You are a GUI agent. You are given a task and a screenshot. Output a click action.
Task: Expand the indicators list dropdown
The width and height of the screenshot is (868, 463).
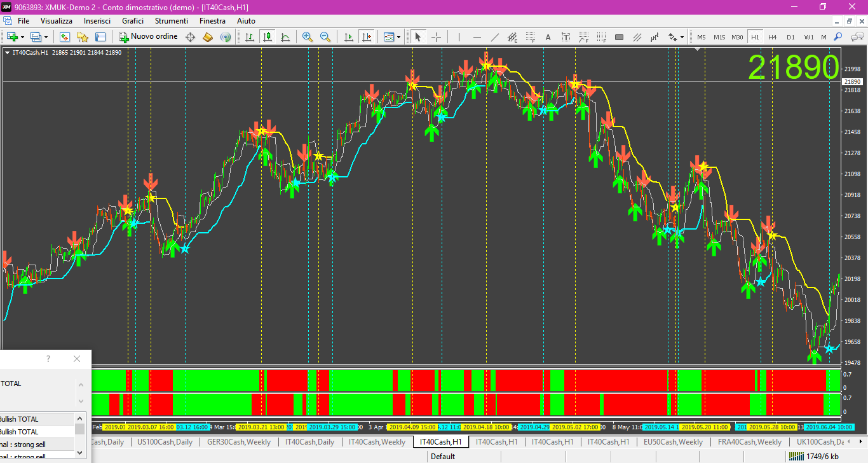coord(399,37)
